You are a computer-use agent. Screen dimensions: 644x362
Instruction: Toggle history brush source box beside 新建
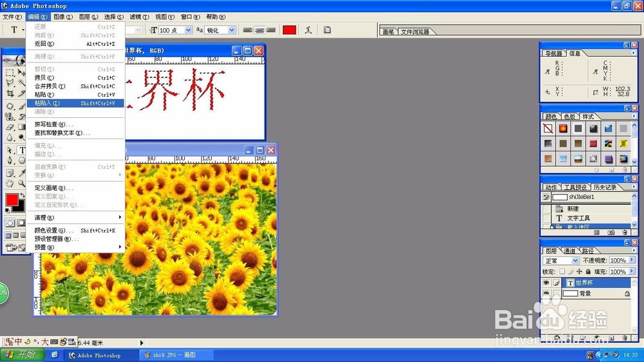click(546, 209)
